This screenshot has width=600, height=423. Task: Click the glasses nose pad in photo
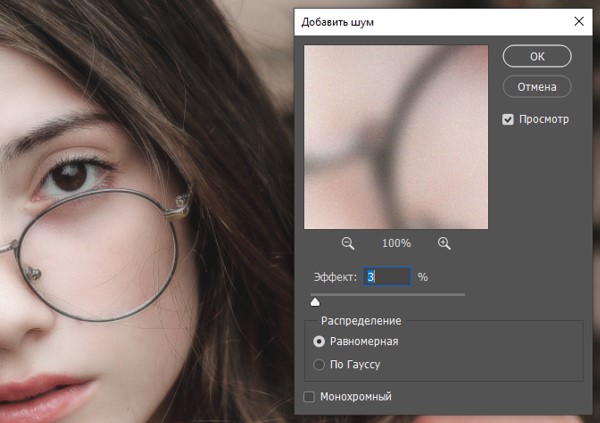[32, 273]
